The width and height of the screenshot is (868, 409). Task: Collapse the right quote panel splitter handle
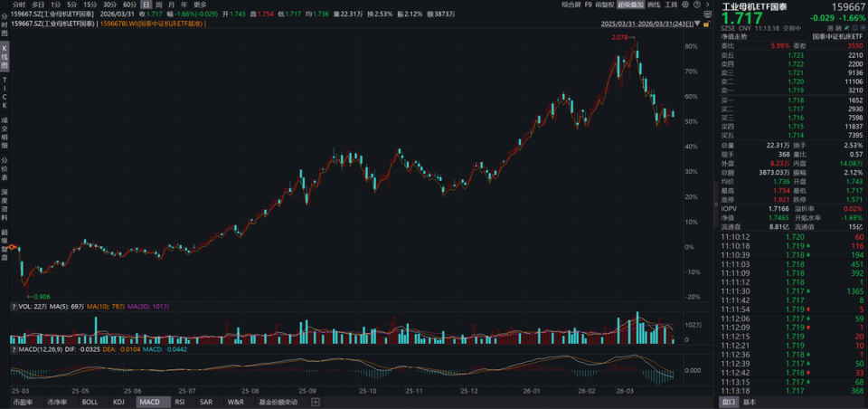tap(716, 204)
